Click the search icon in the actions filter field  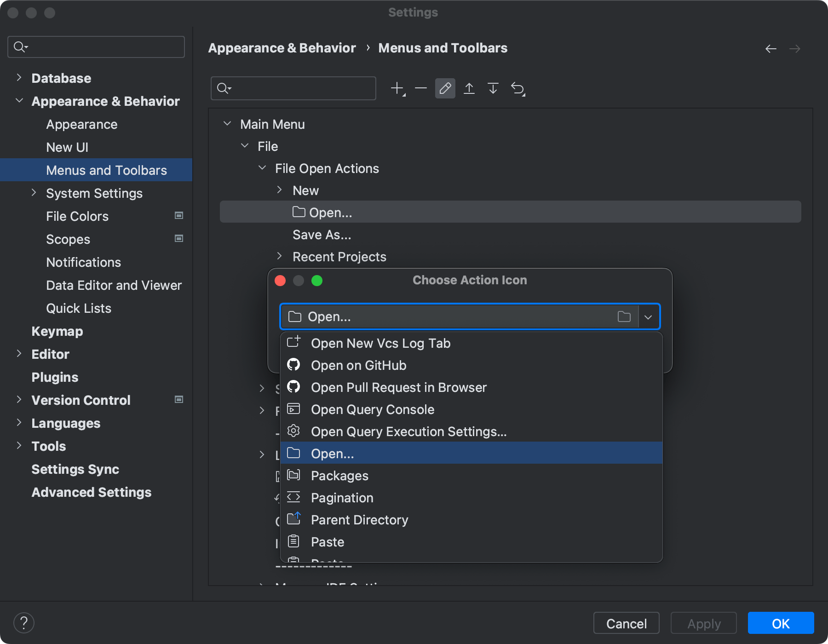tap(224, 88)
